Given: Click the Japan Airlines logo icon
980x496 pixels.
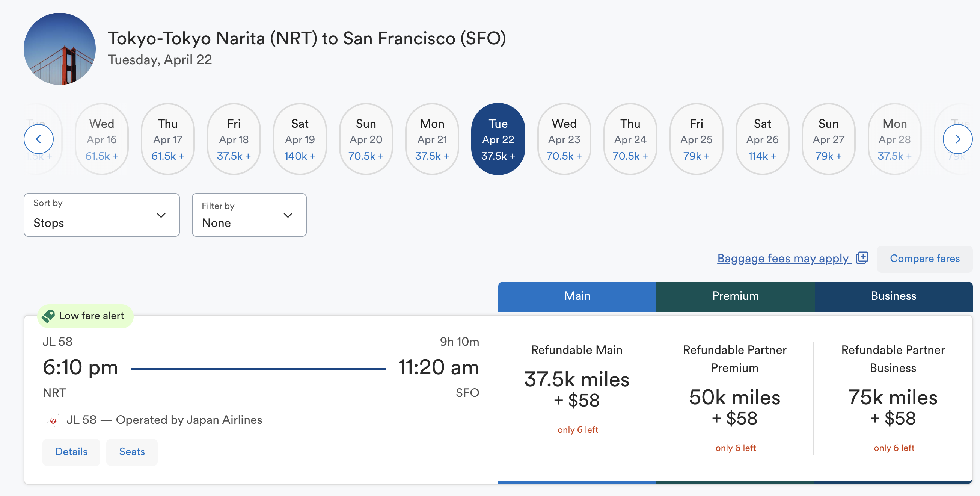Looking at the screenshot, I should [53, 420].
